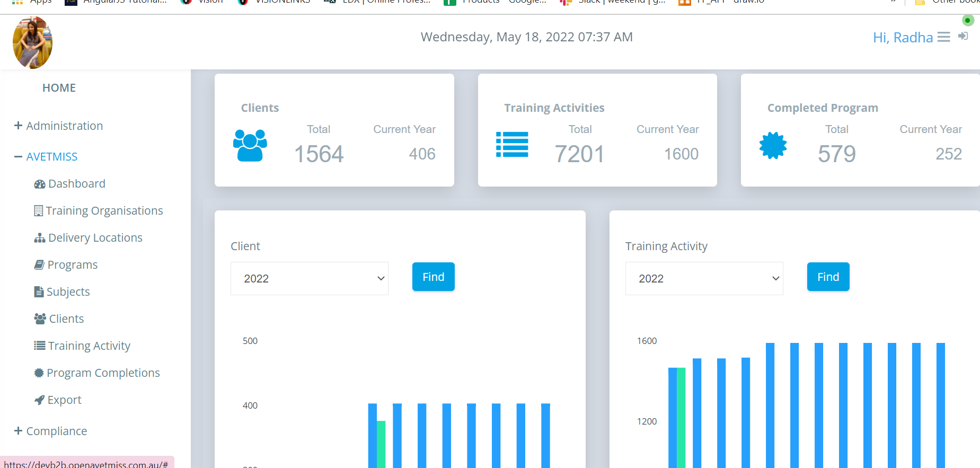Image resolution: width=980 pixels, height=468 pixels.
Task: Click the Training Activity list icon in sidebar
Action: [x=40, y=346]
